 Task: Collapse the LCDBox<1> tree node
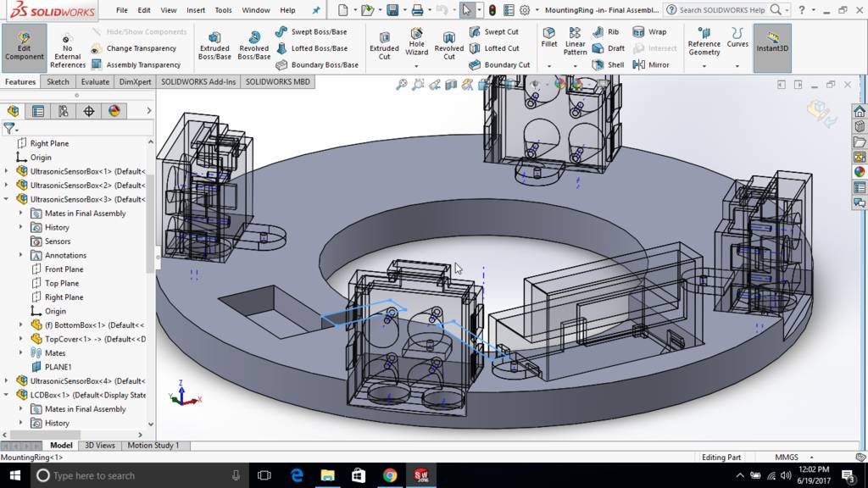pyautogui.click(x=7, y=395)
